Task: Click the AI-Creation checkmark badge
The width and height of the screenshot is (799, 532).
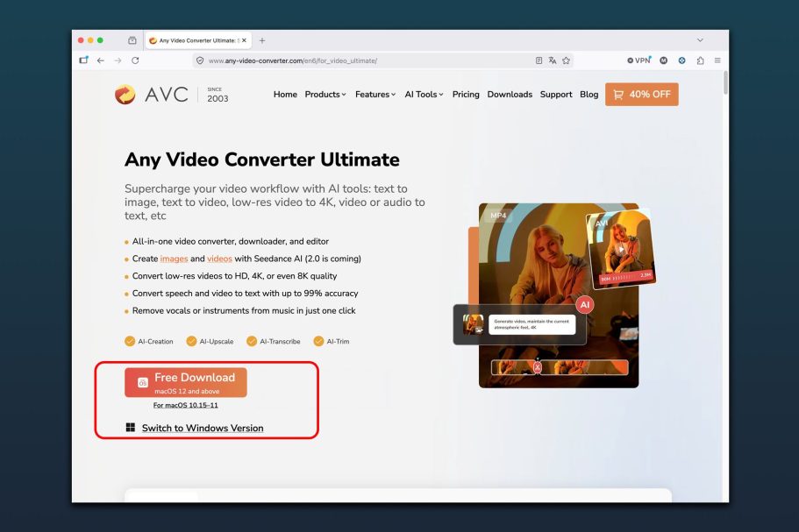Action: 130,341
